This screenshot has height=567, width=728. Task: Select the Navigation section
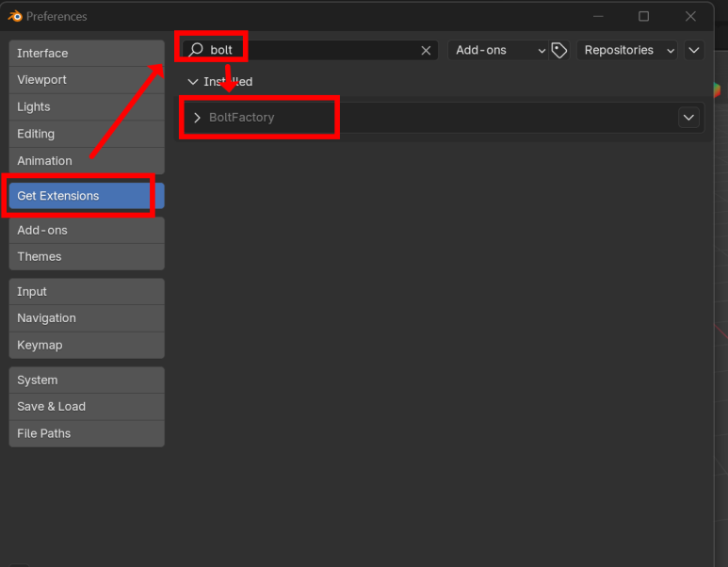(x=87, y=318)
